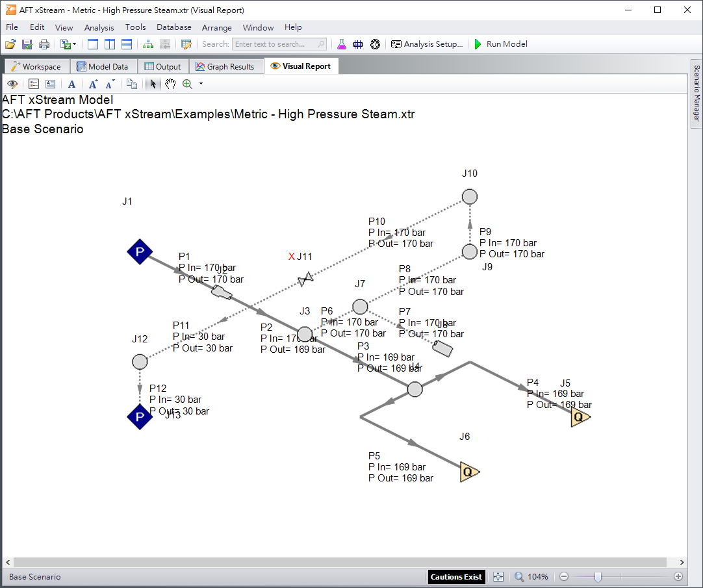The width and height of the screenshot is (703, 588).
Task: Open the Help menu
Action: (293, 27)
